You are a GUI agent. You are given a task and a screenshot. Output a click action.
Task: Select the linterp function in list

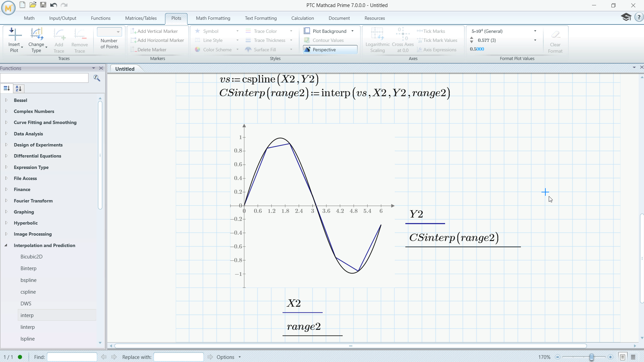(28, 327)
